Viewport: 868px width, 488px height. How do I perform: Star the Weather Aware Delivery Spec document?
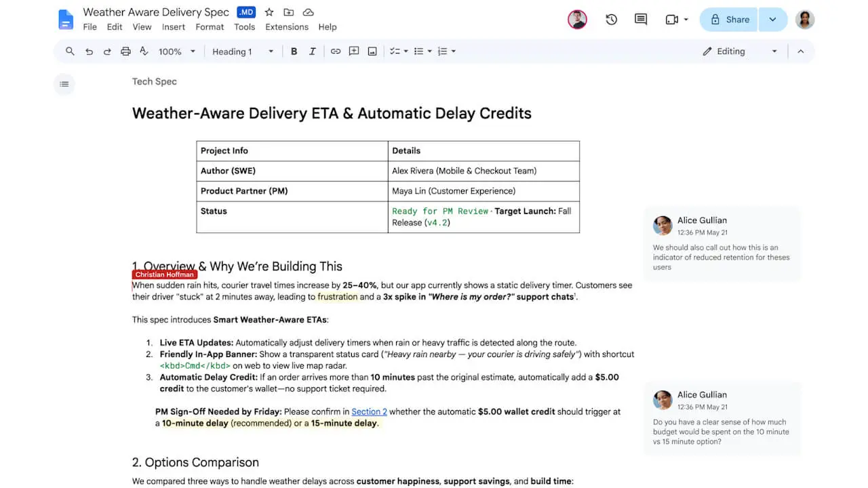pos(269,12)
